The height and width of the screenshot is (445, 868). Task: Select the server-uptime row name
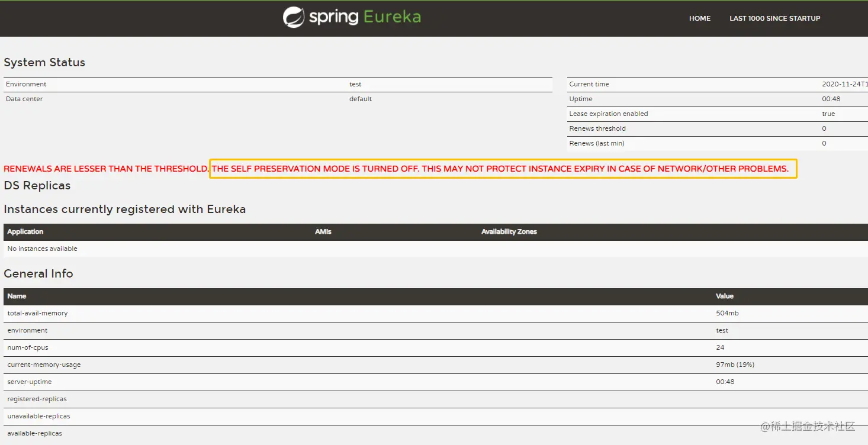[x=30, y=382]
